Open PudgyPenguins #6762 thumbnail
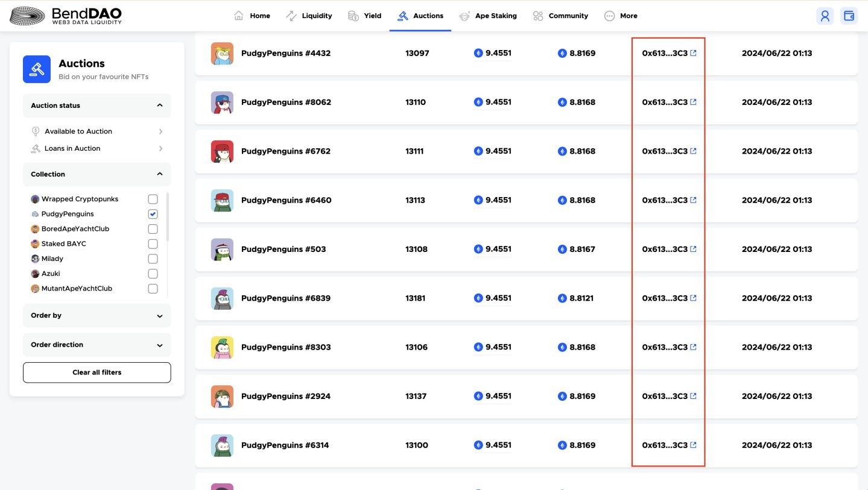 (x=222, y=151)
